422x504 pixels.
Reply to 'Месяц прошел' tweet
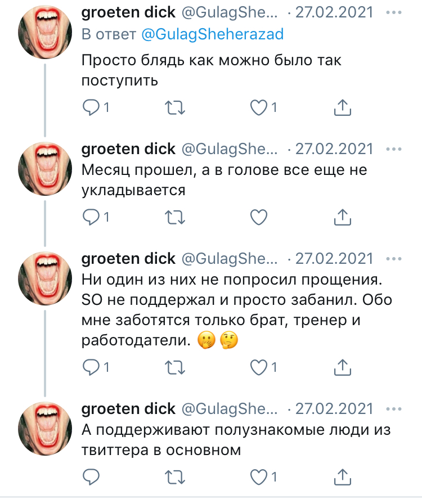point(91,216)
